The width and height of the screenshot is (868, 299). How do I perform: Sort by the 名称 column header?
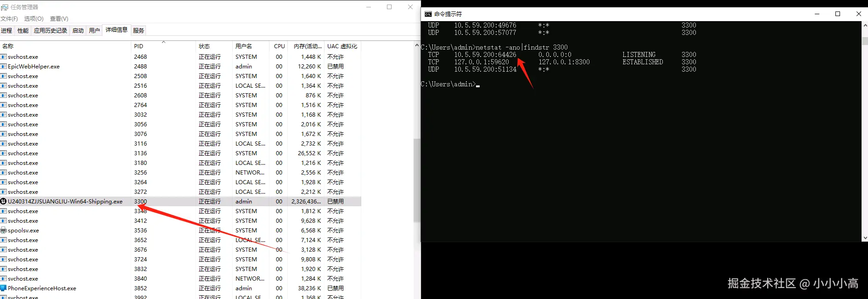[x=66, y=46]
